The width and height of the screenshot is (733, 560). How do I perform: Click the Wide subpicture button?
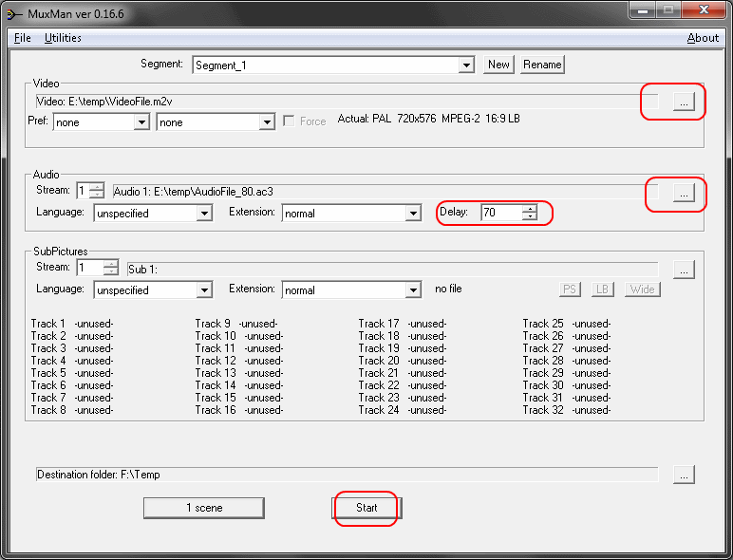[642, 289]
